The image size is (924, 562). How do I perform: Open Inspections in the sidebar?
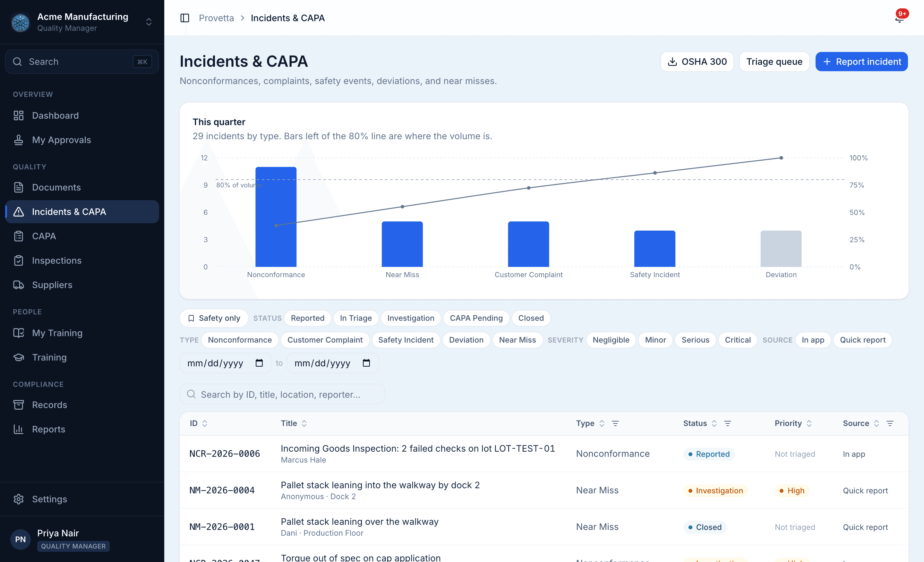tap(82, 260)
